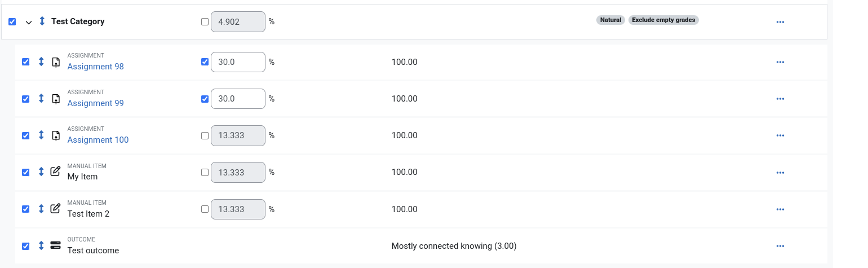This screenshot has height=268, width=868.
Task: Click the outcome icon next to Test outcome
Action: tap(55, 245)
